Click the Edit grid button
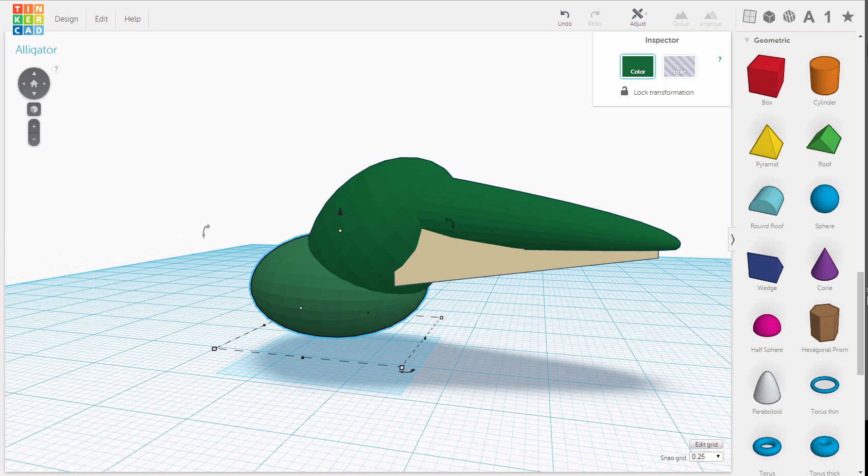Image resolution: width=868 pixels, height=476 pixels. tap(706, 444)
